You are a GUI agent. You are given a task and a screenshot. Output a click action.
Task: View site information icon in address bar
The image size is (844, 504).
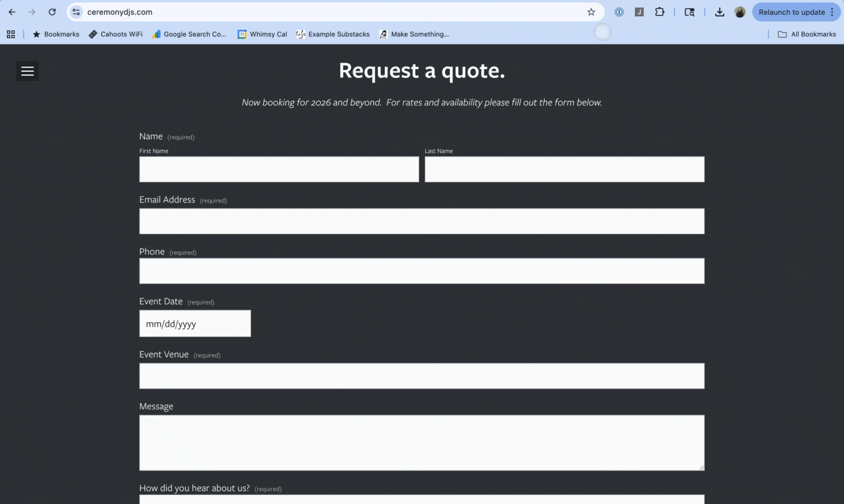click(77, 12)
